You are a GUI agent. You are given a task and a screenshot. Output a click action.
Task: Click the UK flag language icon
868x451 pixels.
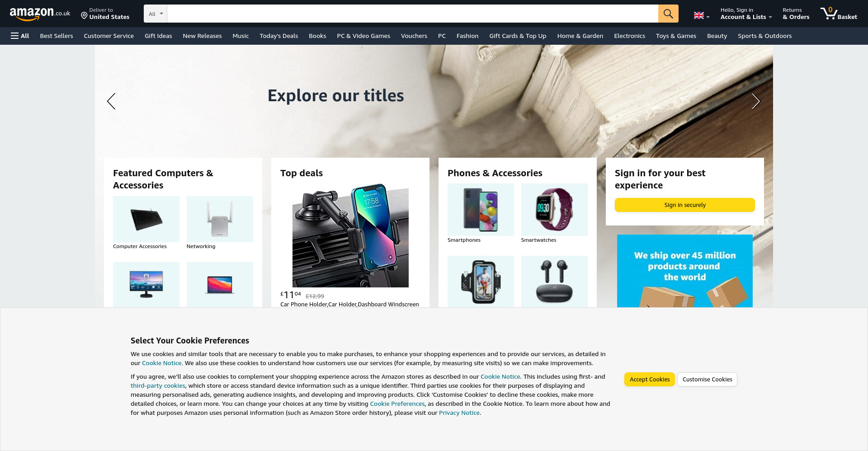coord(699,16)
